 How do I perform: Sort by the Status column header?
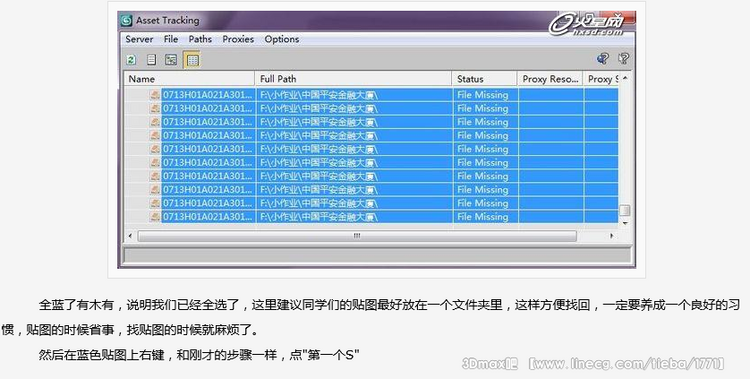(x=485, y=79)
